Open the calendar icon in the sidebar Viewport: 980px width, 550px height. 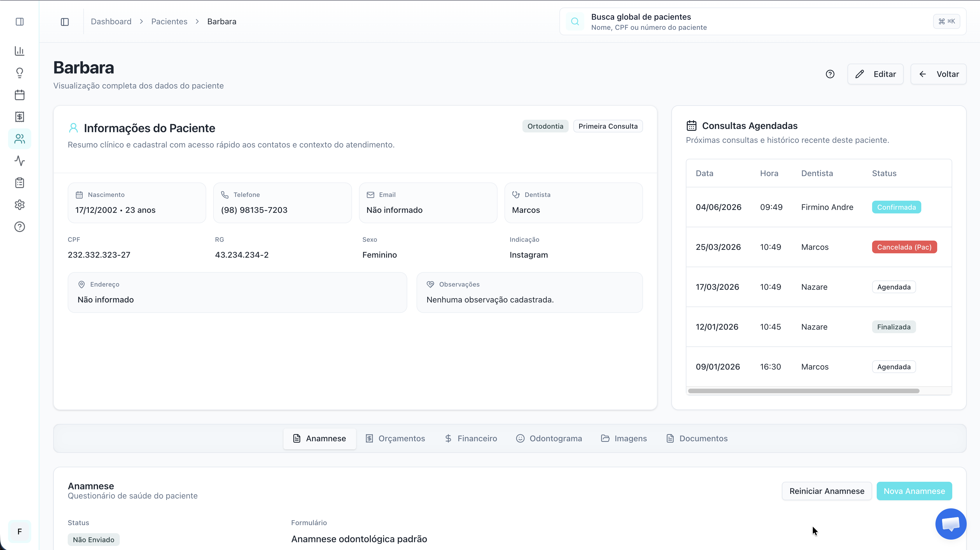pos(19,95)
